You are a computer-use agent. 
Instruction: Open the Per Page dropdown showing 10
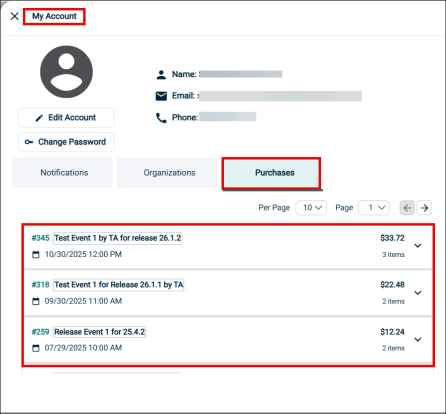311,208
